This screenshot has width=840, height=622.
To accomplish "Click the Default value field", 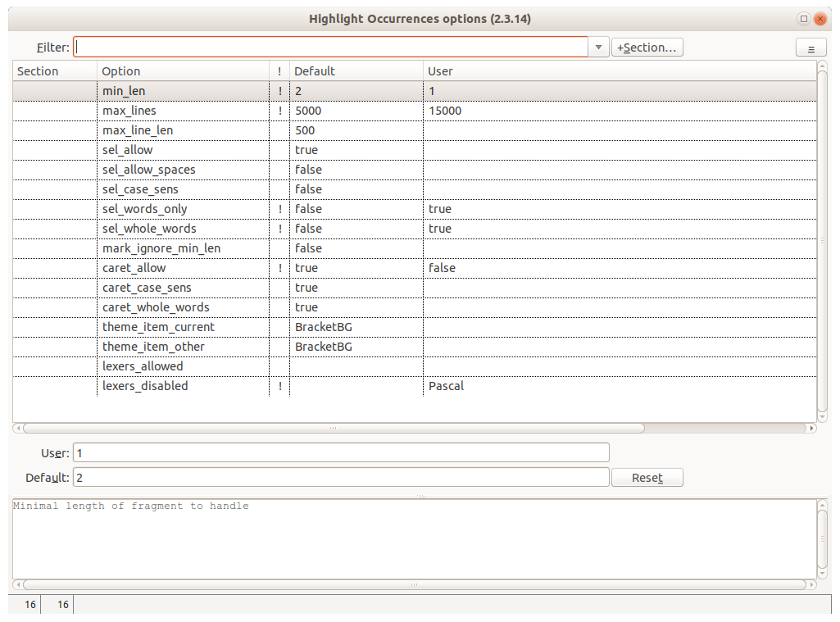I will (341, 477).
